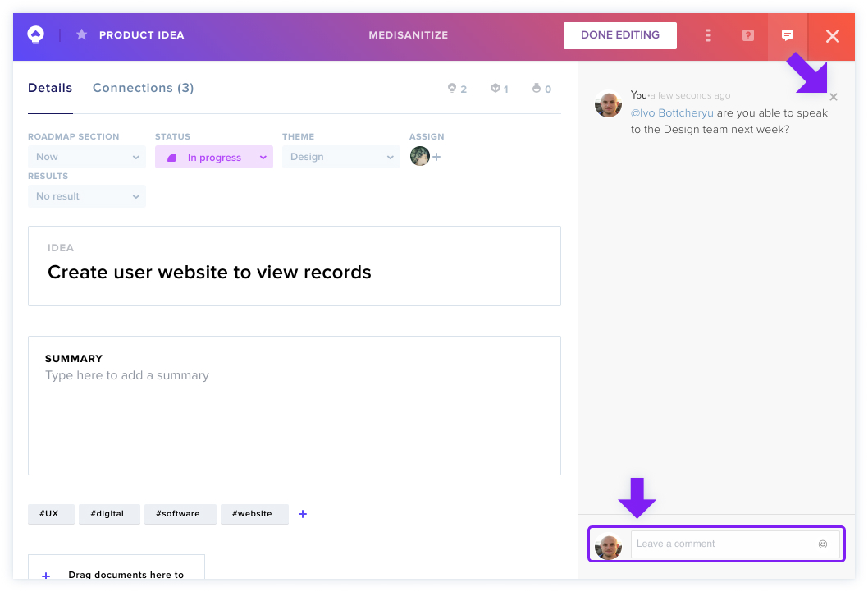Click the experiments cube count icon

point(495,88)
